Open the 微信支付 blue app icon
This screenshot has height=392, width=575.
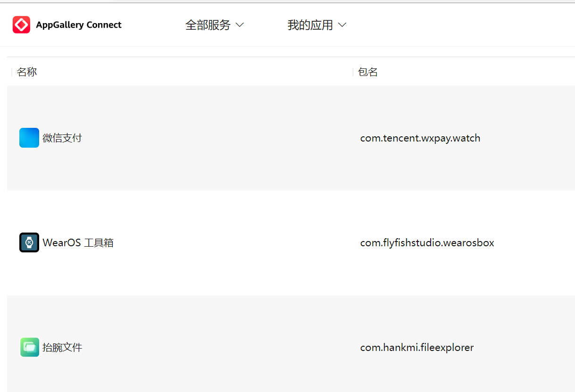[x=29, y=138]
